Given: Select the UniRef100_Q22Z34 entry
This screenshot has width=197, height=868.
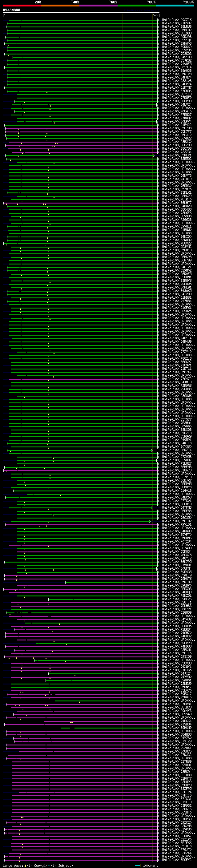Looking at the screenshot, I should [176, 152].
